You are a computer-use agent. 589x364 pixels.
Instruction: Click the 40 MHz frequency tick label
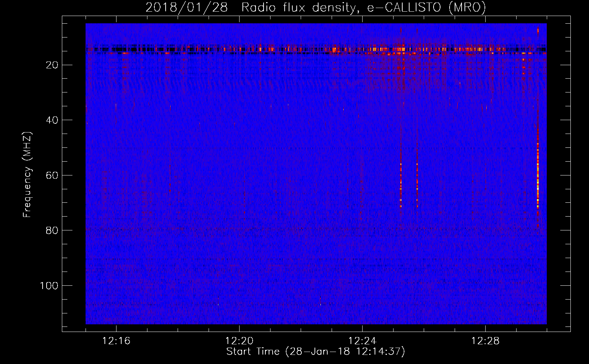52,120
